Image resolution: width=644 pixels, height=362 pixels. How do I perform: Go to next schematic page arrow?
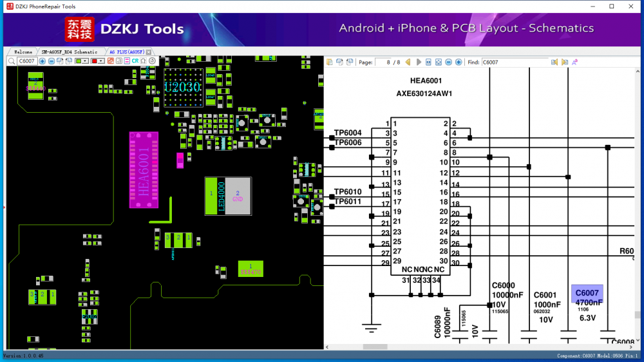[x=419, y=62]
